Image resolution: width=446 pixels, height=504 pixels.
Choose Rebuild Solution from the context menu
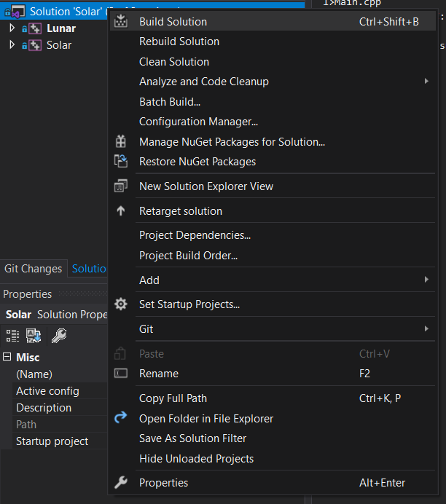click(179, 42)
